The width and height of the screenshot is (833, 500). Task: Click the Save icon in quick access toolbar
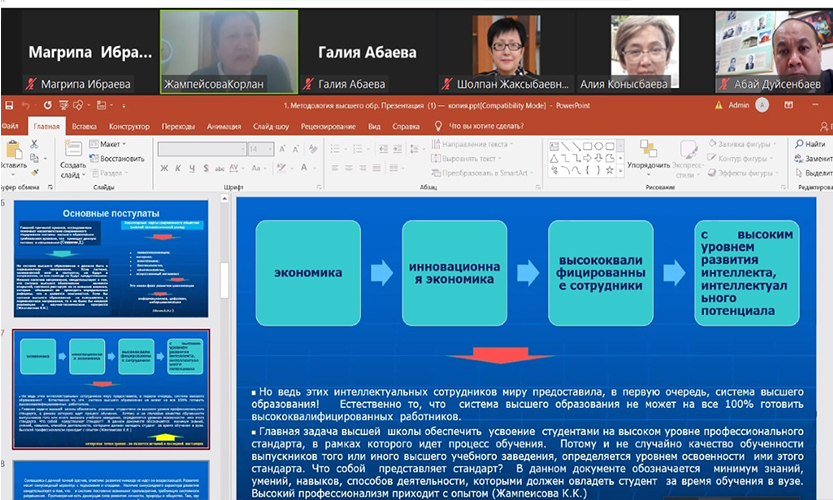8,105
